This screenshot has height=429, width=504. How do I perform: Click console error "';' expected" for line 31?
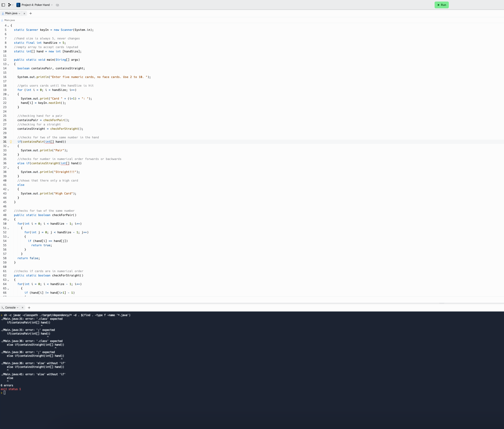pyautogui.click(x=28, y=330)
